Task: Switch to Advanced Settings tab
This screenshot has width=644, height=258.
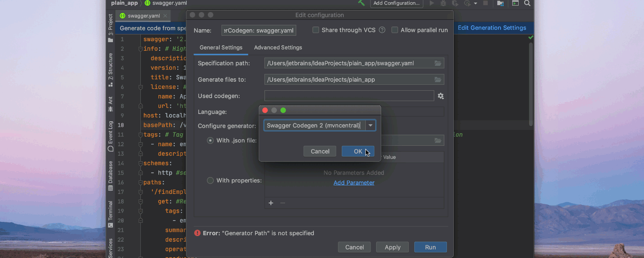Action: [278, 47]
